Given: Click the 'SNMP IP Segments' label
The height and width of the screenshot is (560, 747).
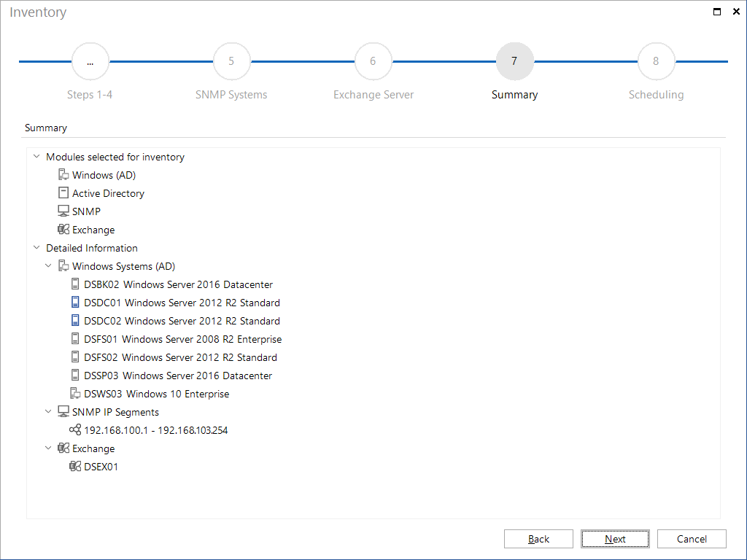Looking at the screenshot, I should click(x=116, y=413).
